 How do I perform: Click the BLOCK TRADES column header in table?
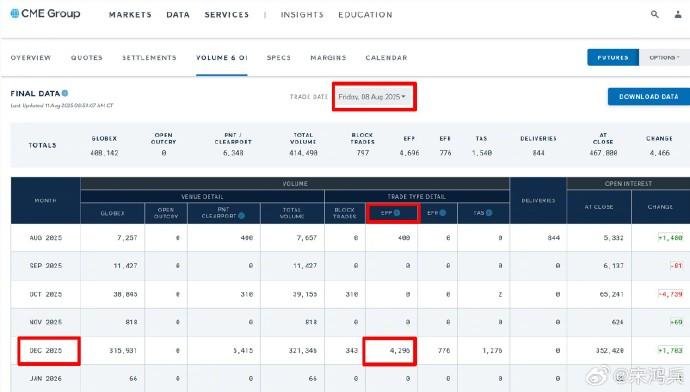pyautogui.click(x=345, y=213)
